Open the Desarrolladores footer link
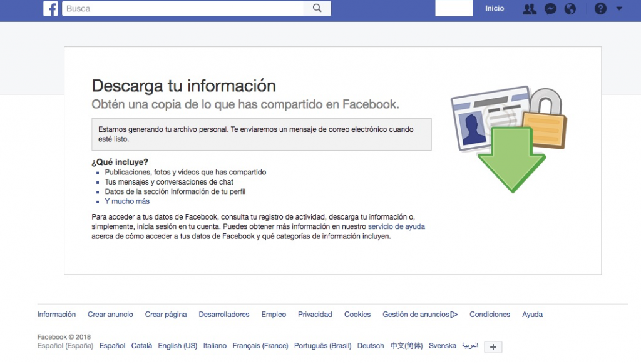 pyautogui.click(x=224, y=314)
